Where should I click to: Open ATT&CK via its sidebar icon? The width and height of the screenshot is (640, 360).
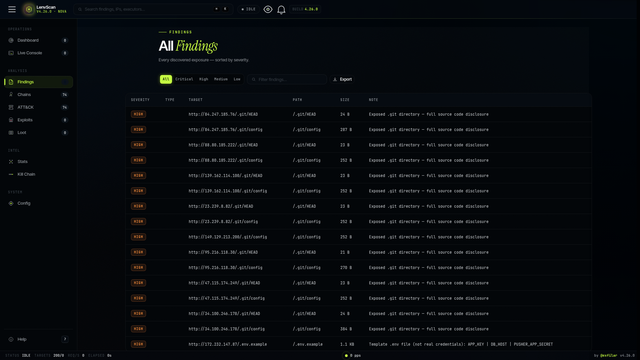pos(11,107)
